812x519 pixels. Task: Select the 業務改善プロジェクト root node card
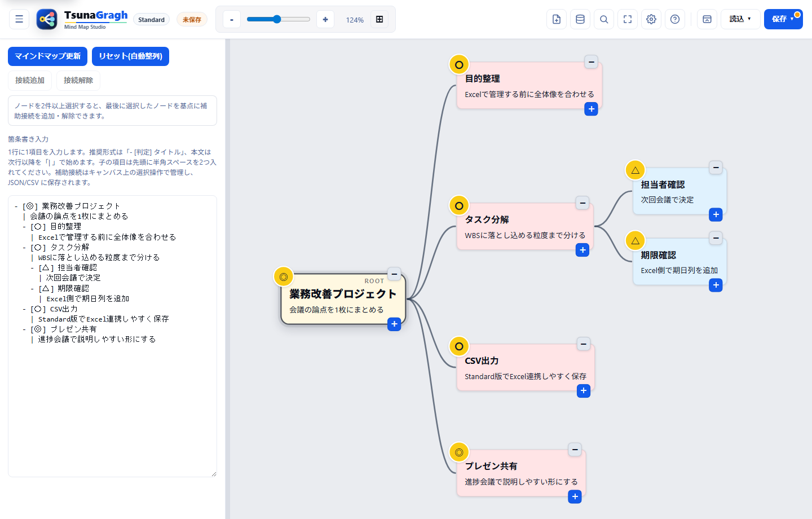[343, 299]
